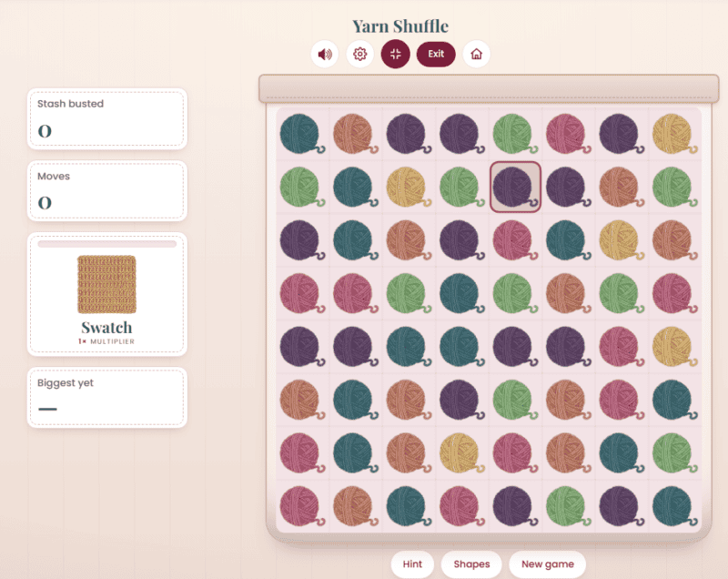The width and height of the screenshot is (728, 579).
Task: Click the orange yarn ball in the top row
Action: tap(356, 134)
